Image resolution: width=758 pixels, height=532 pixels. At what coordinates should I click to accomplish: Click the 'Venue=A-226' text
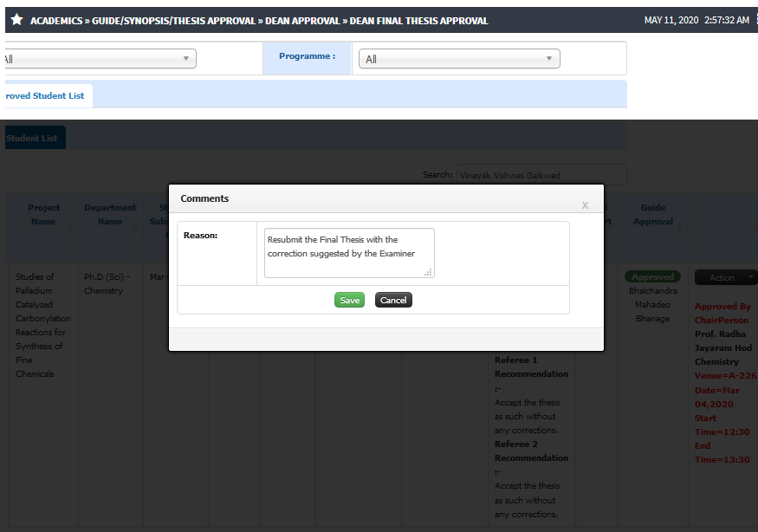point(725,375)
